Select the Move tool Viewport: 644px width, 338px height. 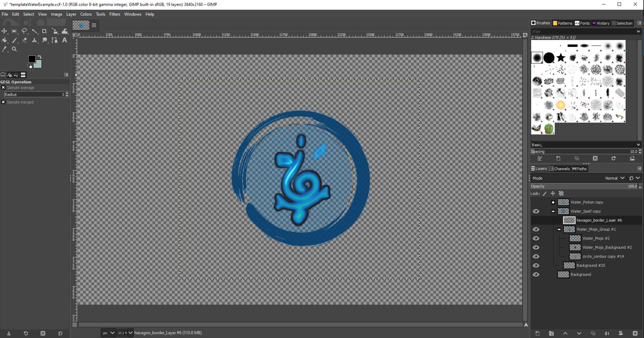pyautogui.click(x=4, y=31)
